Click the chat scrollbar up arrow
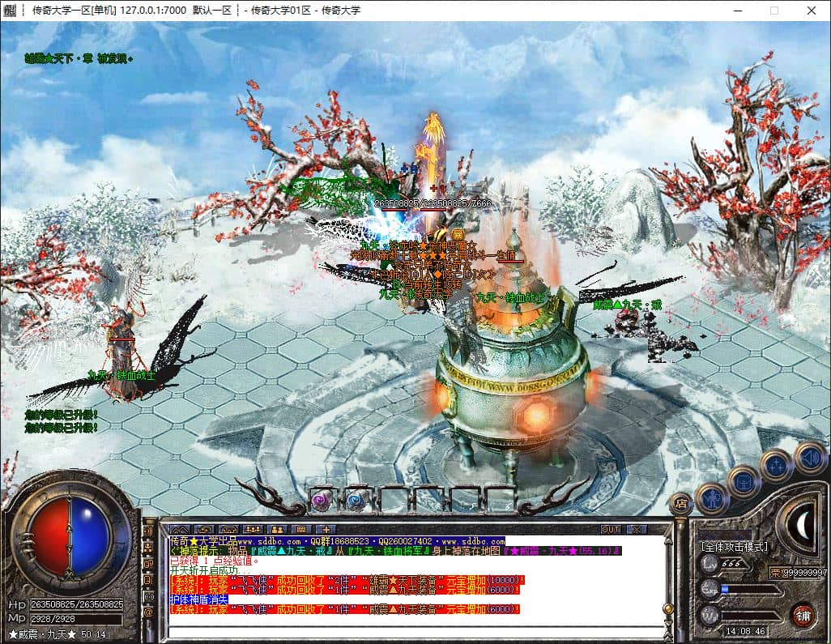This screenshot has width=831, height=644. (669, 541)
